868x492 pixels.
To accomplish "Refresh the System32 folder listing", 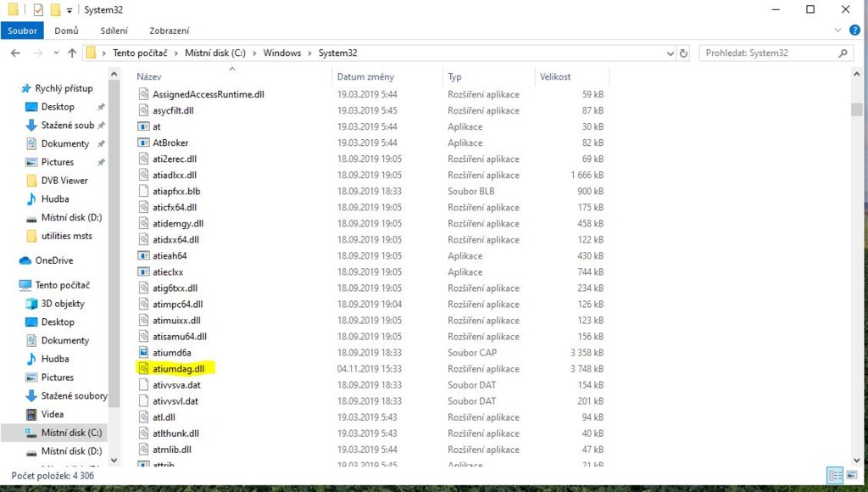I will (x=683, y=53).
